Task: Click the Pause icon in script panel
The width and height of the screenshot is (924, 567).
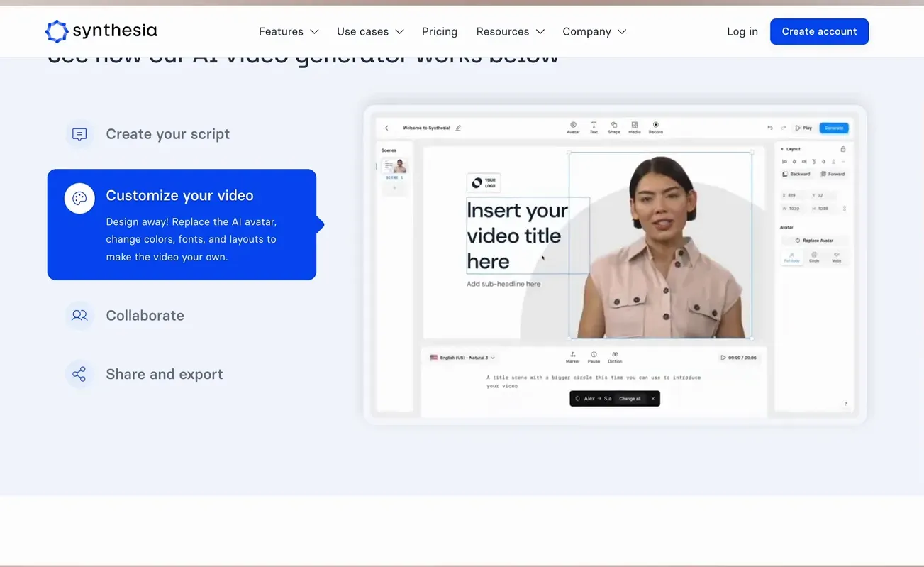Action: [x=594, y=357]
